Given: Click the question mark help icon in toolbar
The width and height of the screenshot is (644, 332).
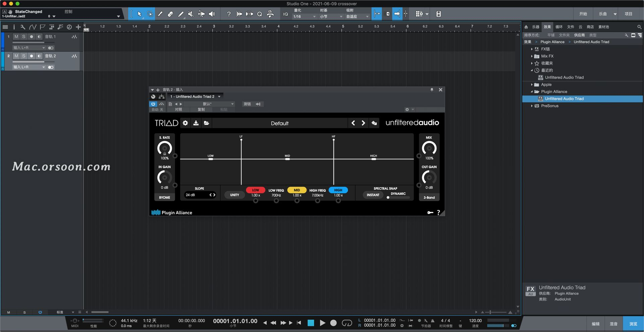Looking at the screenshot, I should point(229,14).
